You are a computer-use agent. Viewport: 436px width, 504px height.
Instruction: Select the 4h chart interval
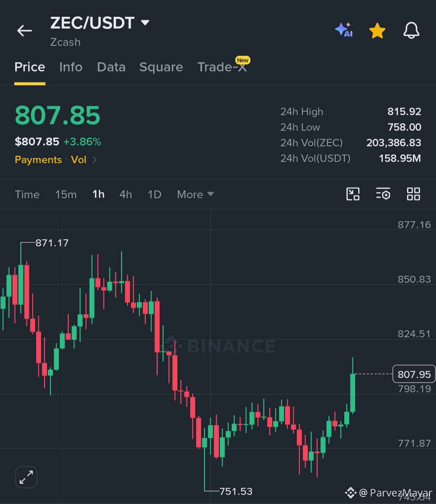125,194
